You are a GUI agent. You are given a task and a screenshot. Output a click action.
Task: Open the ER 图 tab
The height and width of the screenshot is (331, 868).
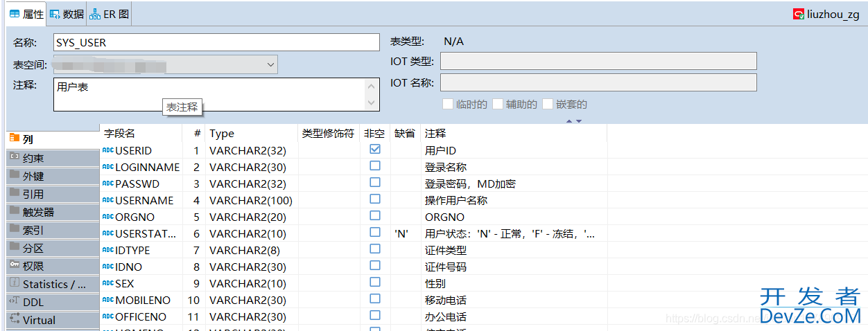pos(110,14)
